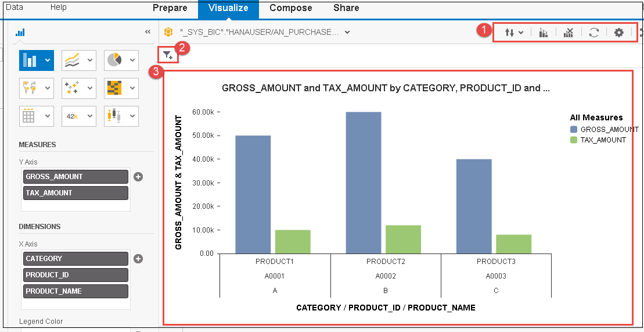The height and width of the screenshot is (332, 644).
Task: Select the geographic map chart icon
Action: pos(30,88)
